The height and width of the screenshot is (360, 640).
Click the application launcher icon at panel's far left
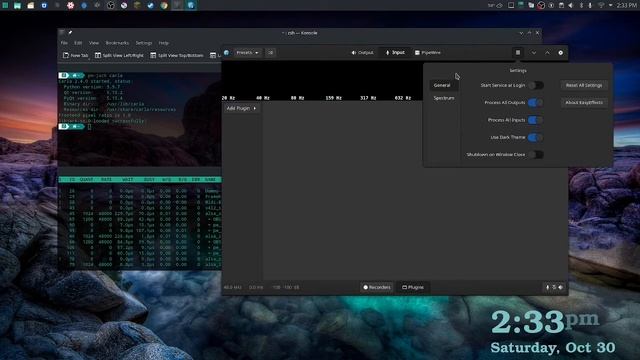(x=5, y=5)
